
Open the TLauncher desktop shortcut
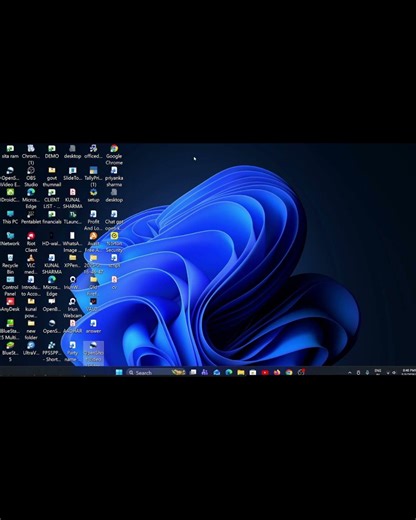[72, 217]
